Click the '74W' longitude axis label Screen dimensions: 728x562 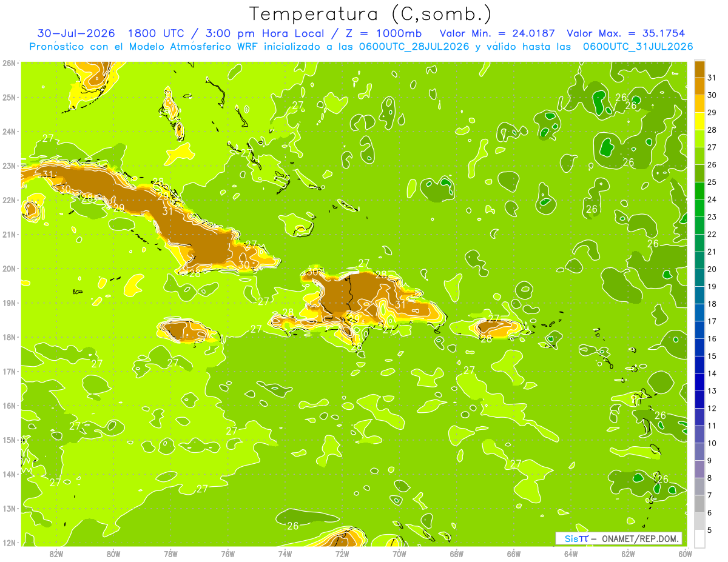click(x=285, y=554)
